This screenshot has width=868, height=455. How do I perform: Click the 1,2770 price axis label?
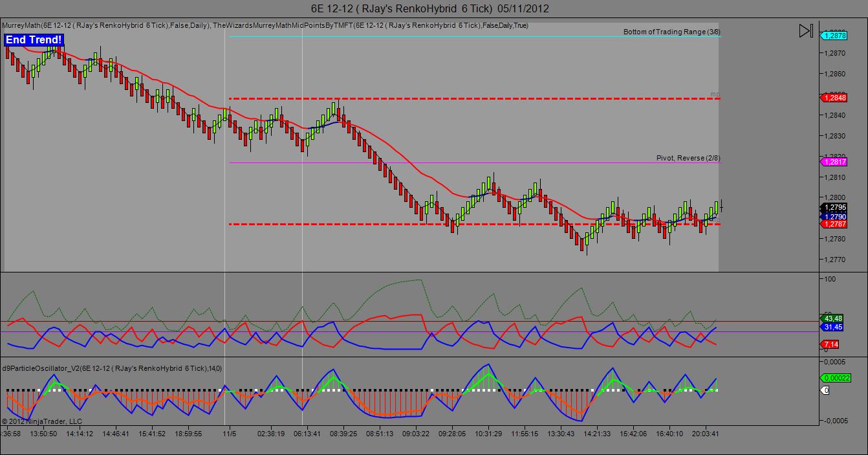click(x=836, y=260)
